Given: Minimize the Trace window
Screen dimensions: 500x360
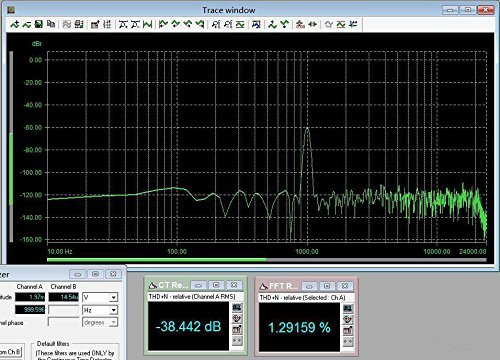Looking at the screenshot, I should [450, 10].
